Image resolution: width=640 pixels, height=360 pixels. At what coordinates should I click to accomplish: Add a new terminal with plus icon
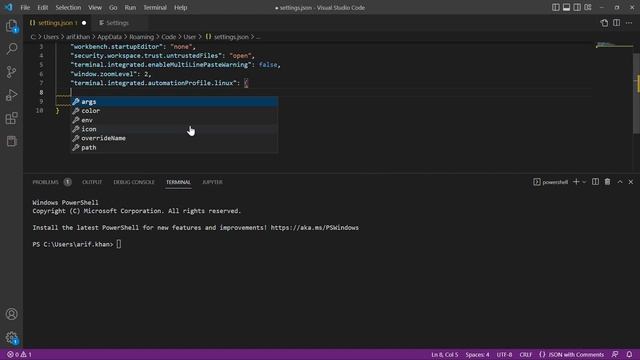click(x=576, y=182)
